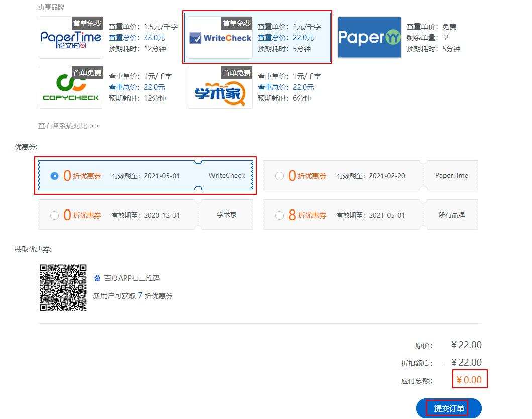Screen dimensions: 532x419
Task: Select the PaperTime brand logo
Action: click(x=71, y=37)
